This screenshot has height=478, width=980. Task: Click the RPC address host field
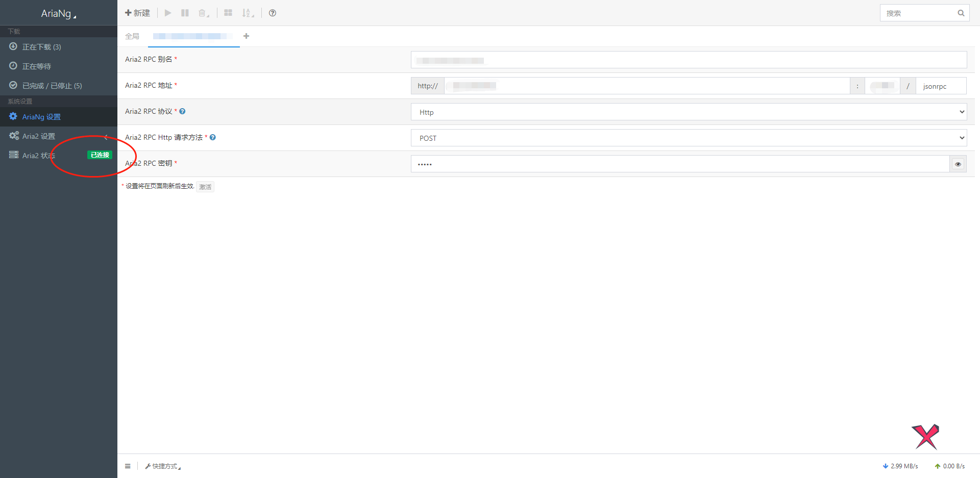(x=647, y=86)
